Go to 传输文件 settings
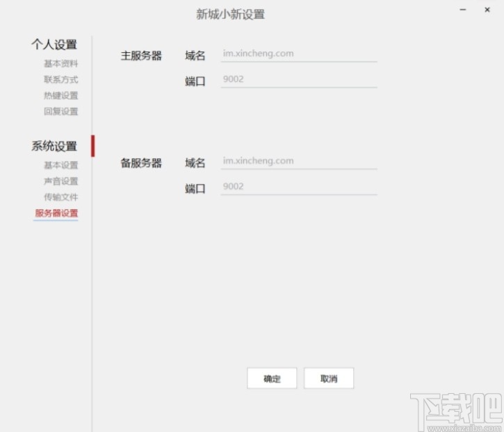 click(x=60, y=197)
